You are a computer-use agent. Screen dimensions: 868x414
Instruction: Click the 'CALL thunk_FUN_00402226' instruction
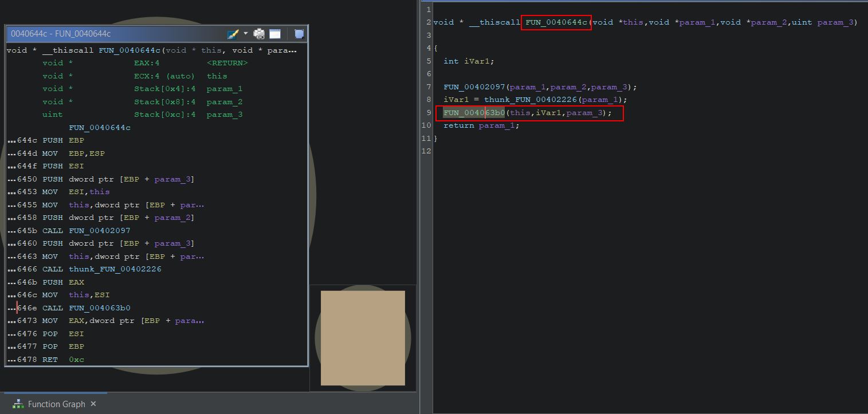(102, 269)
